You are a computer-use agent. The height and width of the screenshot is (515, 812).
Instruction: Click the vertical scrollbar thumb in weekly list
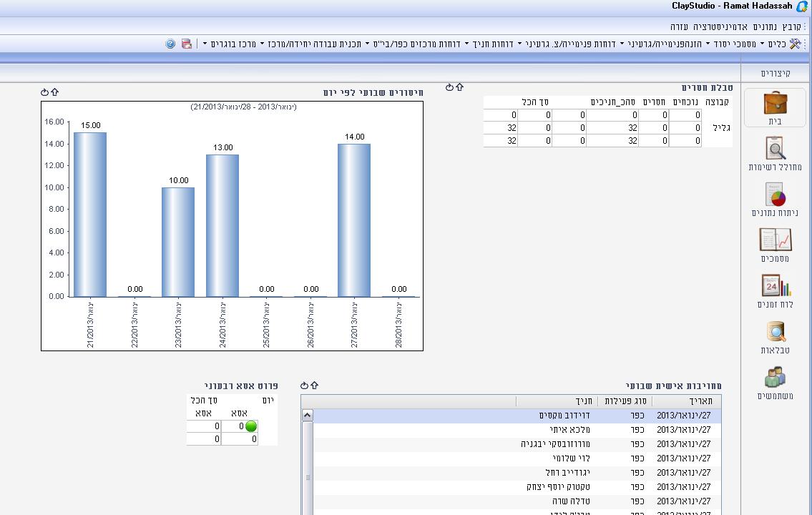click(308, 469)
